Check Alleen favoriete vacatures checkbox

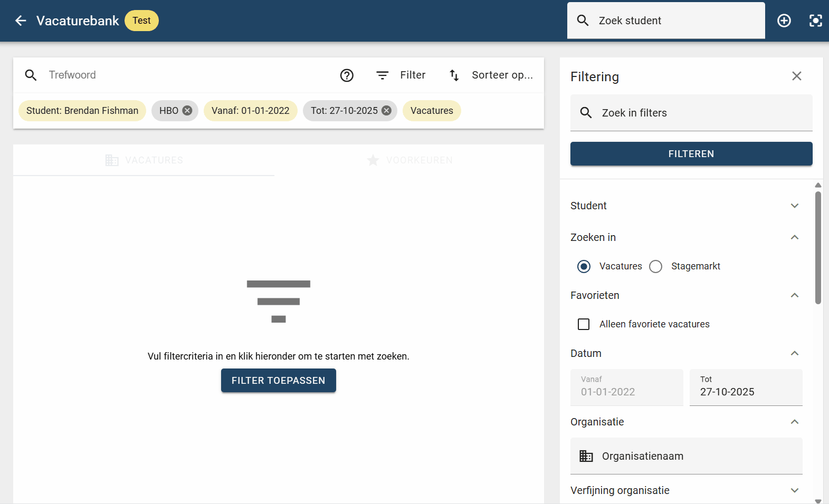coord(584,324)
